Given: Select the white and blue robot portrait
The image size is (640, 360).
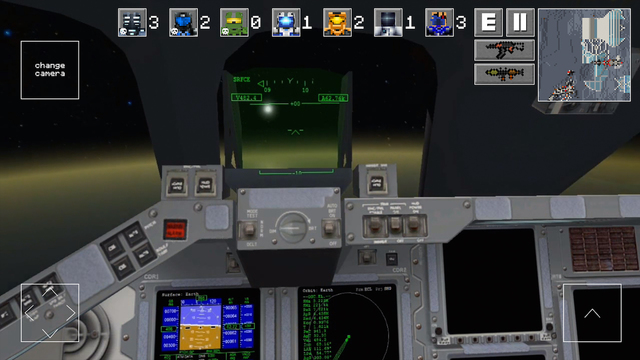Looking at the screenshot, I should [286, 22].
